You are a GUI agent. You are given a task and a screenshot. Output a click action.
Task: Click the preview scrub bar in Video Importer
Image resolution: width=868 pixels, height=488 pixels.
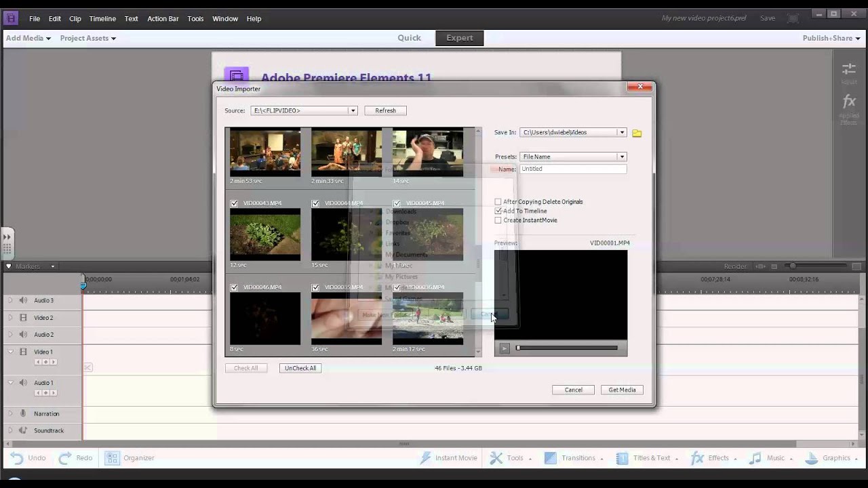coord(567,348)
